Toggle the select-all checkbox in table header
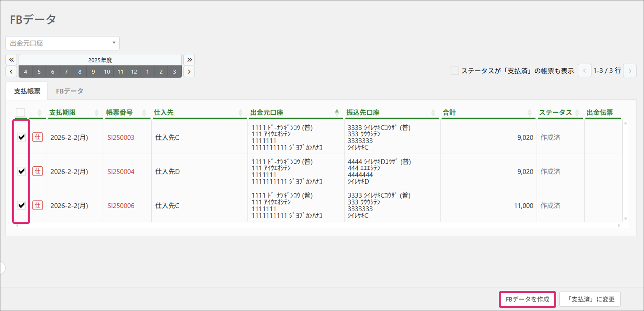Screen dimensions: 644x311 [x=20, y=112]
